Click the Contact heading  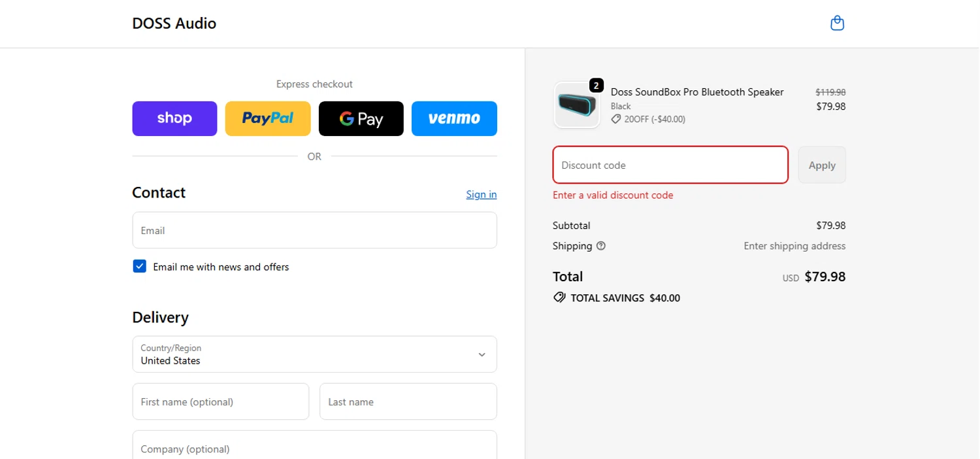159,193
